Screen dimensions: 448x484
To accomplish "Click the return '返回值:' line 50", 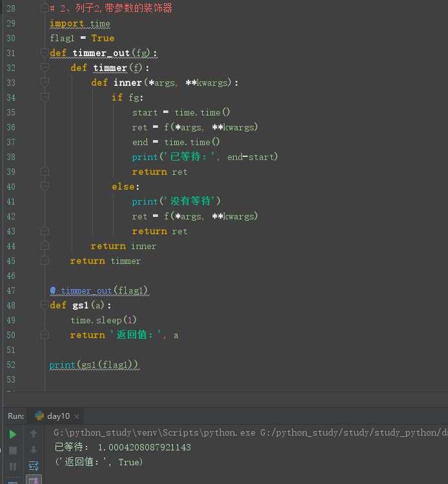I will [x=124, y=335].
